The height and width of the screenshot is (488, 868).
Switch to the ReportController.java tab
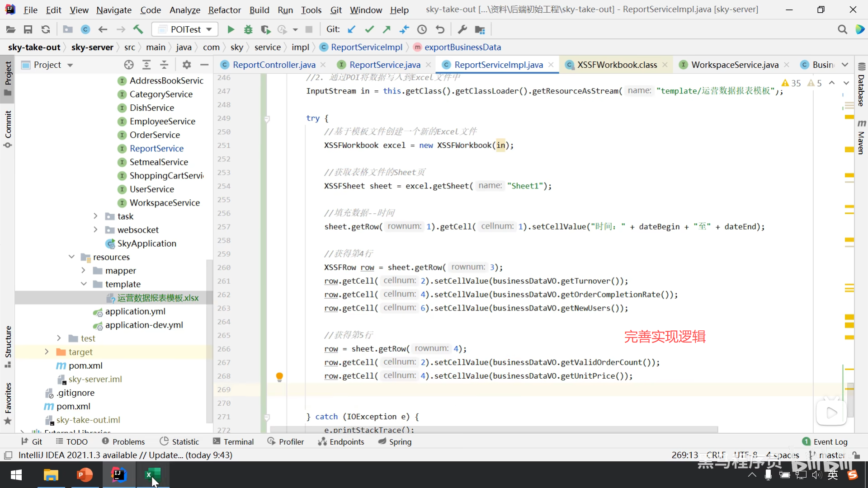[274, 65]
